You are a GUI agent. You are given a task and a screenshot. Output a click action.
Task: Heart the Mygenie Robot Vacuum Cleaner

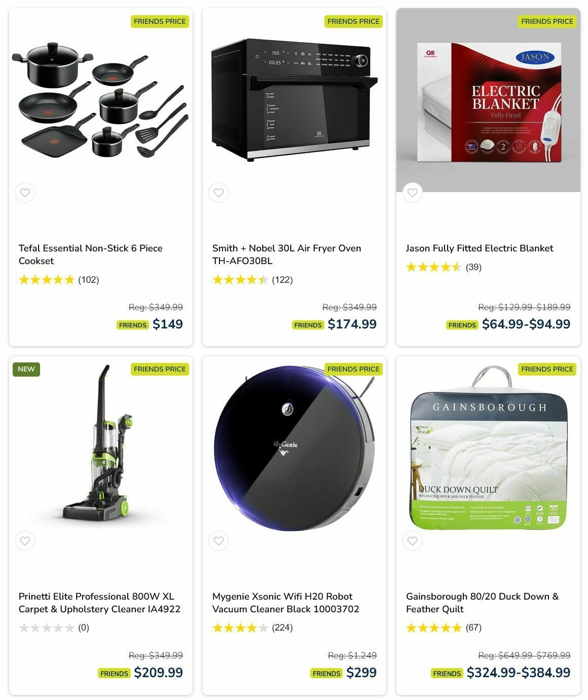218,541
